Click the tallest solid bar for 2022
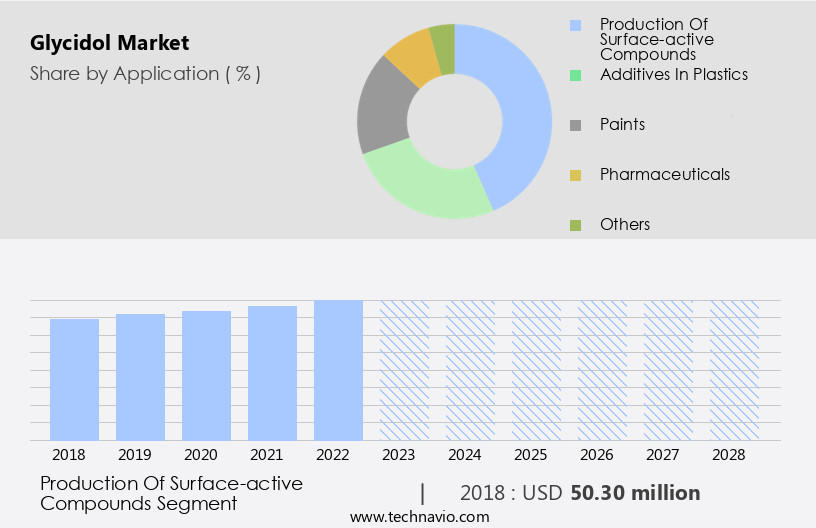The width and height of the screenshot is (816, 528). (x=338, y=370)
